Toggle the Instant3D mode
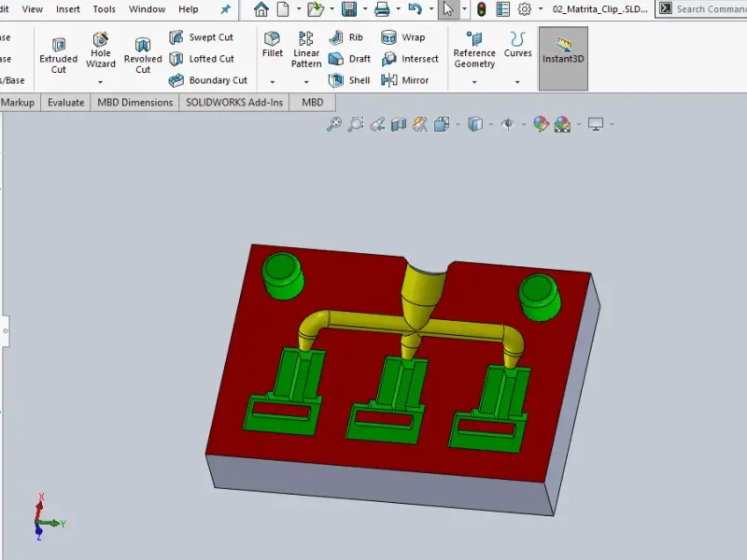 563,59
